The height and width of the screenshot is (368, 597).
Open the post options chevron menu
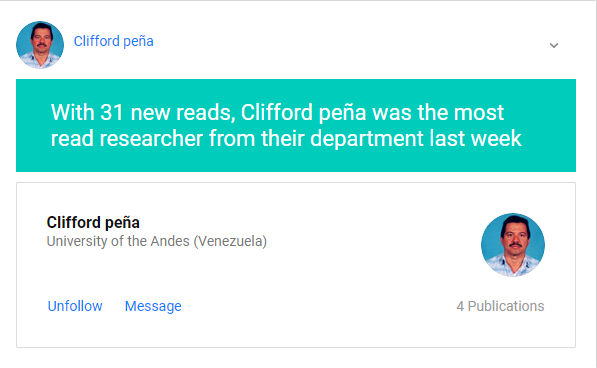(x=554, y=45)
